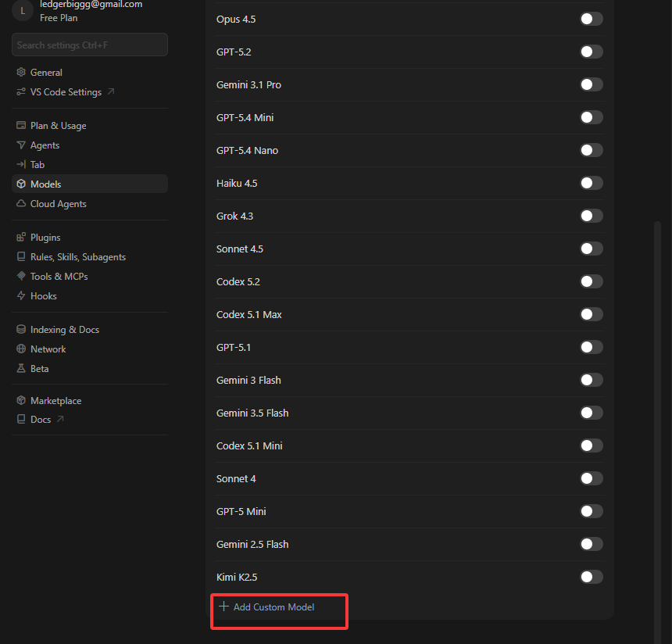Click the Docs book icon
Viewport: 672px width, 644px height.
tap(21, 419)
